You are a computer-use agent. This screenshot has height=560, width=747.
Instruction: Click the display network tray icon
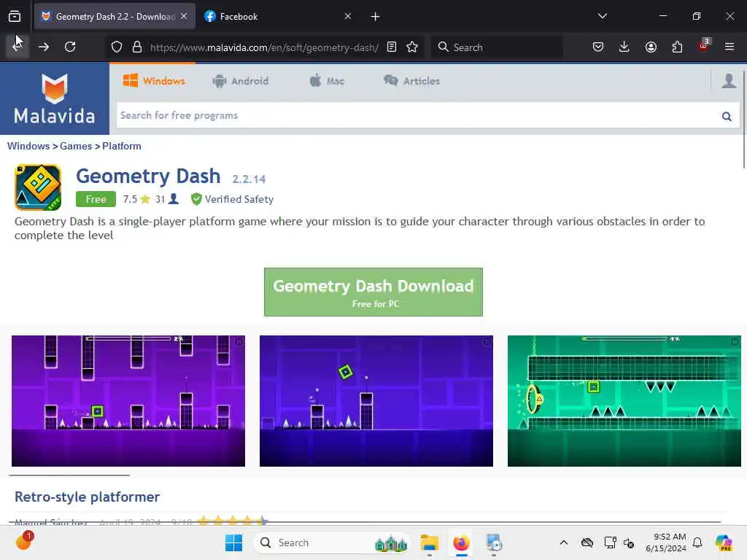[x=610, y=542]
